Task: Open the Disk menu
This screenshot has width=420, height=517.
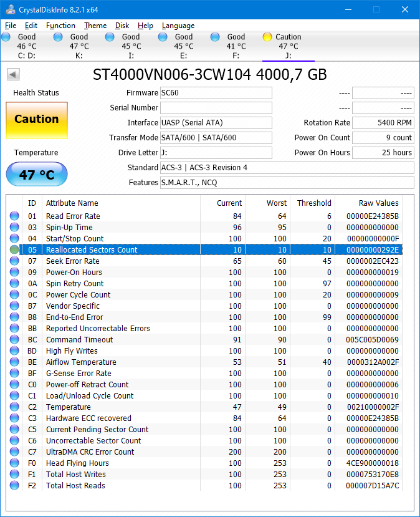Action: coord(122,26)
